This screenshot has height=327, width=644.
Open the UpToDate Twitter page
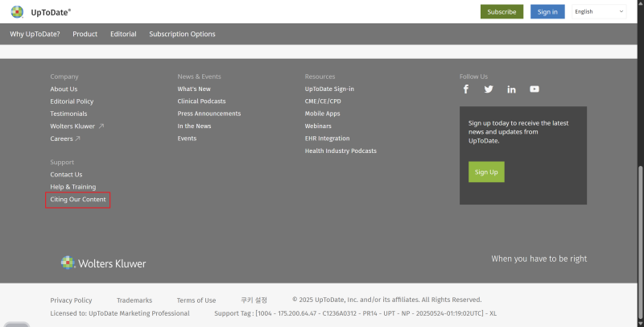coord(489,89)
